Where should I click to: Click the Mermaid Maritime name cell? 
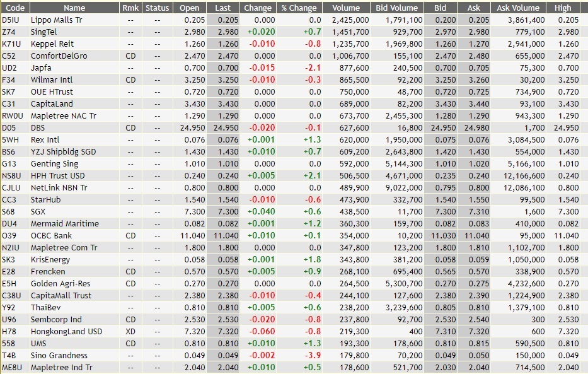(x=65, y=223)
